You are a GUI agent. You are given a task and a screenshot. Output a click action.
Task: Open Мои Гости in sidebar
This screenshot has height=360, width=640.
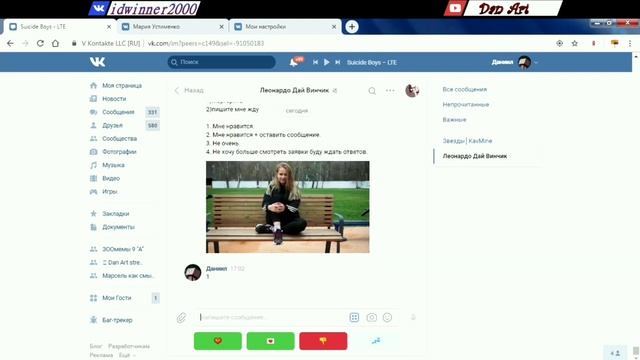coord(116,298)
